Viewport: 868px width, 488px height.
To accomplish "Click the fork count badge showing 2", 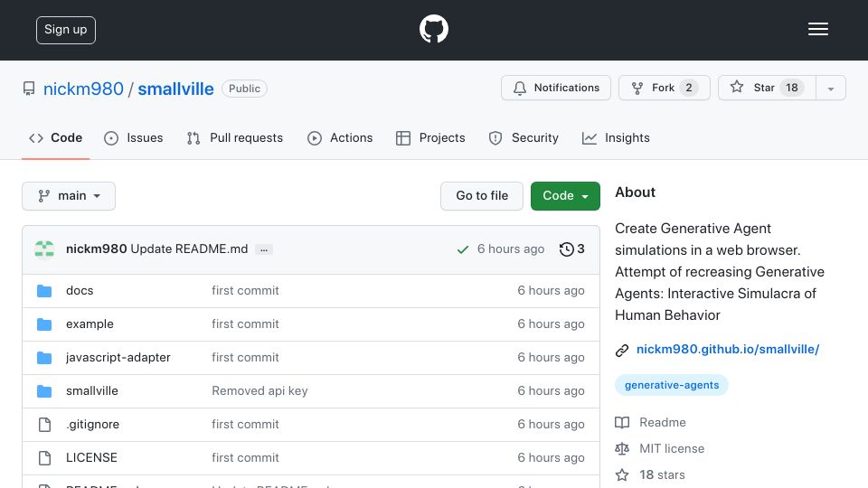I will point(689,88).
